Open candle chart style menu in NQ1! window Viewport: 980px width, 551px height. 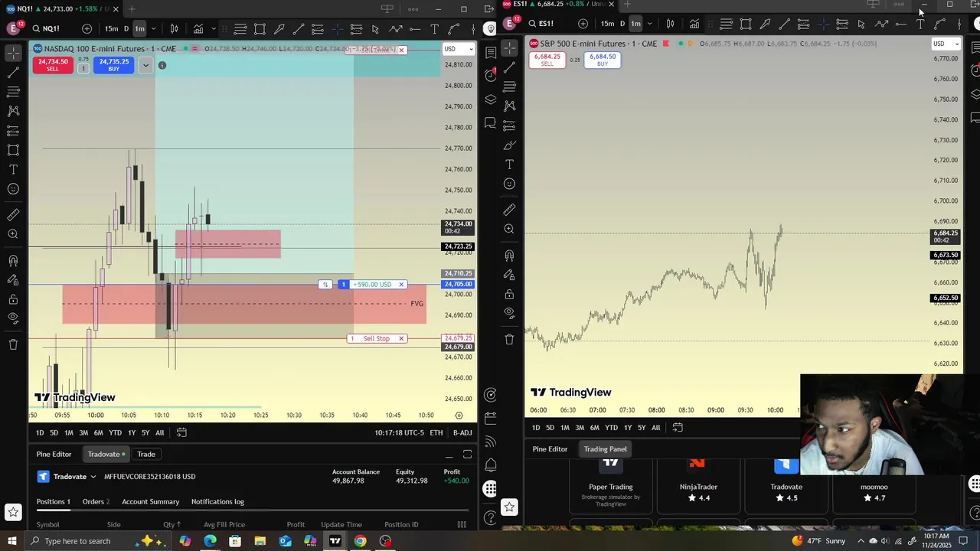[175, 29]
